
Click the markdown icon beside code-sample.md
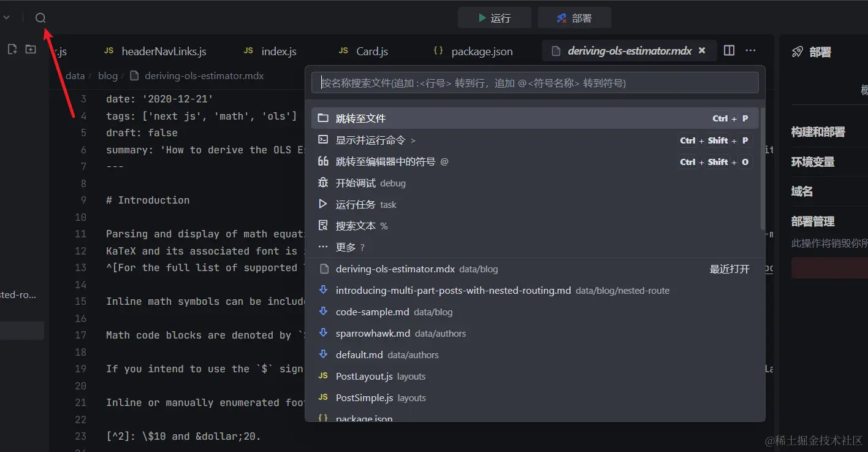click(323, 312)
